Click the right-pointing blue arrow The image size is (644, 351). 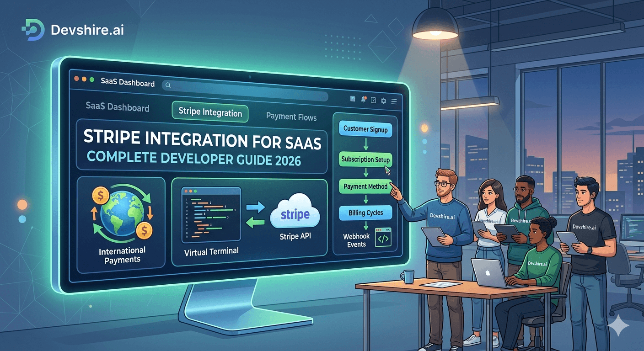point(256,207)
